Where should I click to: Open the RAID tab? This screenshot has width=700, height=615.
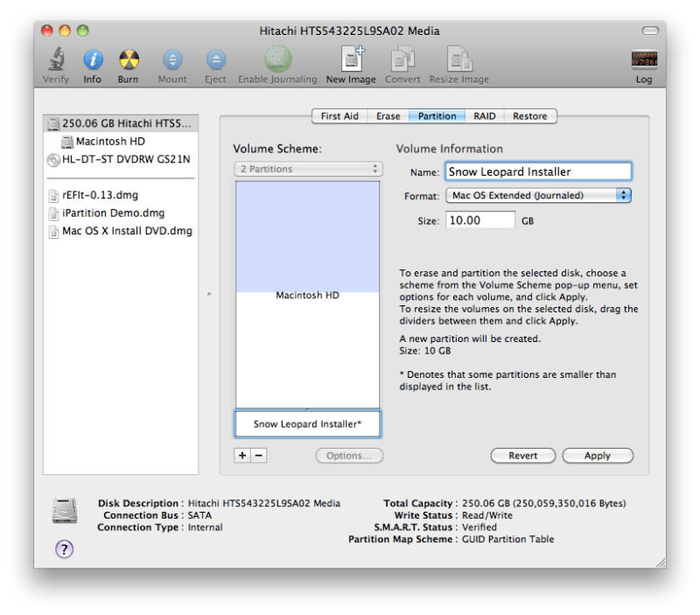(483, 115)
